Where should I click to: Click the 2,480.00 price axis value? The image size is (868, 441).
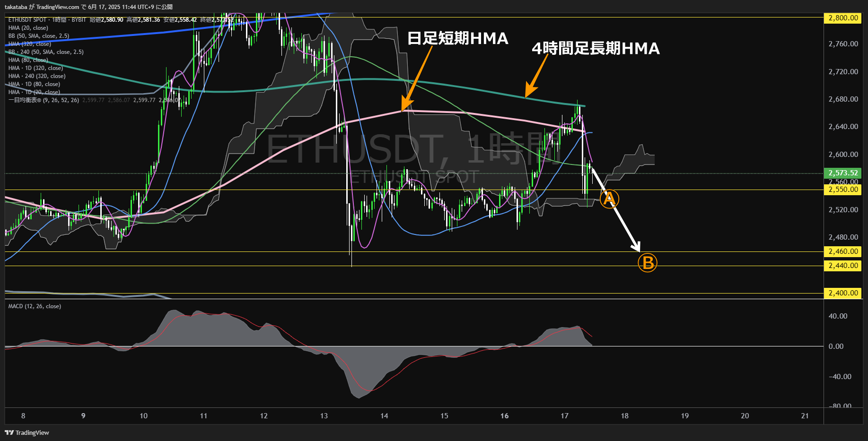point(843,237)
